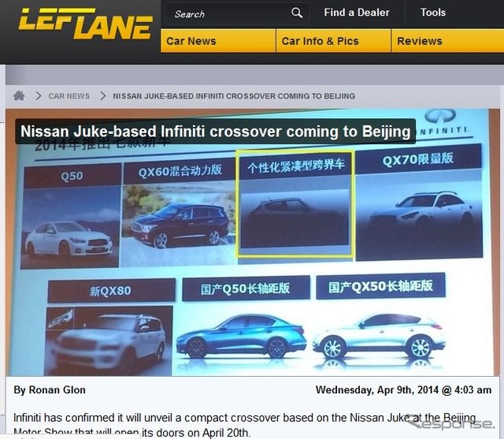Click the Nissan Juke-based Infiniti breadcrumb
The image size is (504, 439).
[234, 96]
